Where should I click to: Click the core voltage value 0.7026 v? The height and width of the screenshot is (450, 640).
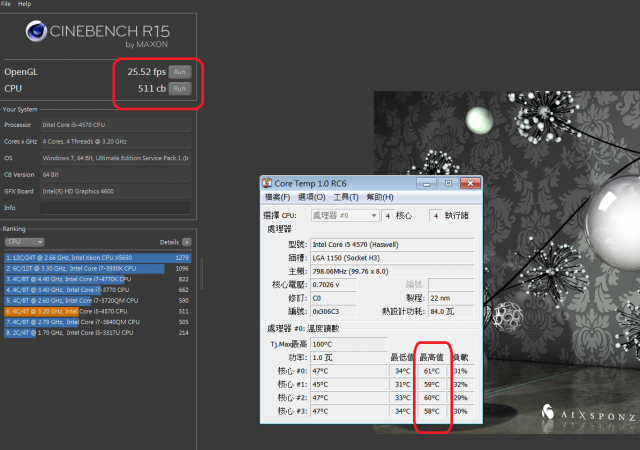pyautogui.click(x=333, y=285)
